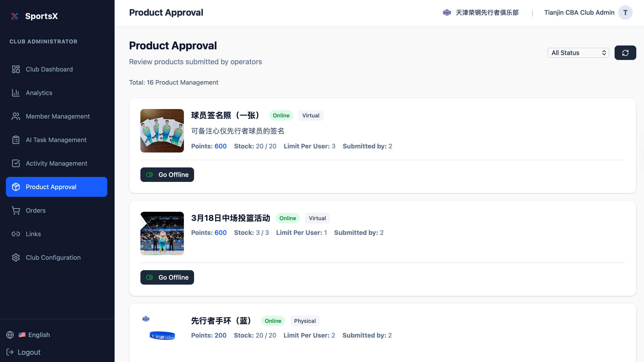Viewport: 644px width, 362px height.
Task: Toggle 3月18日中场投篮活动 product offline
Action: [167, 277]
